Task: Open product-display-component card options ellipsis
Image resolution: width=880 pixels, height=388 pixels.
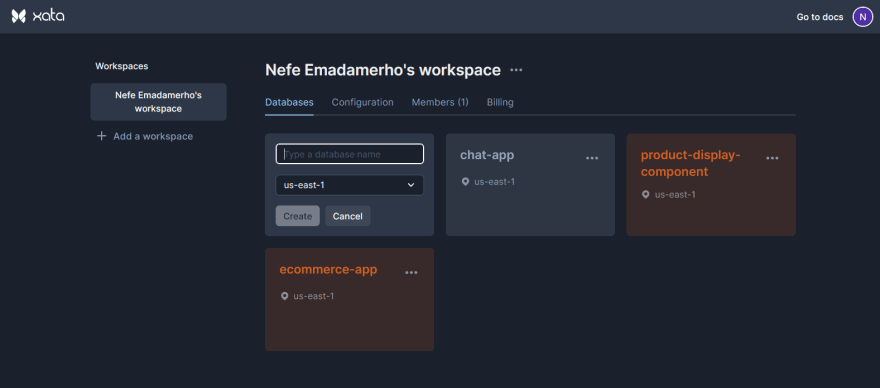Action: 772,158
